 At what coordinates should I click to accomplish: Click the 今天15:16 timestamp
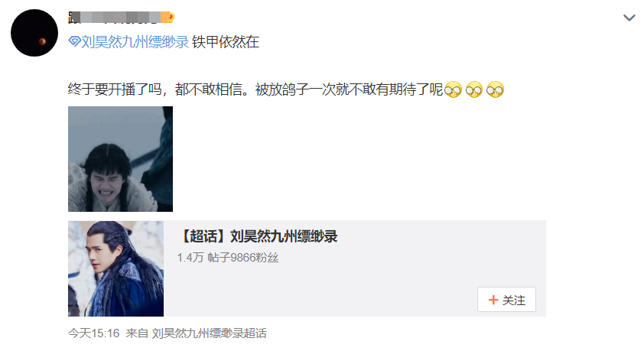click(93, 333)
